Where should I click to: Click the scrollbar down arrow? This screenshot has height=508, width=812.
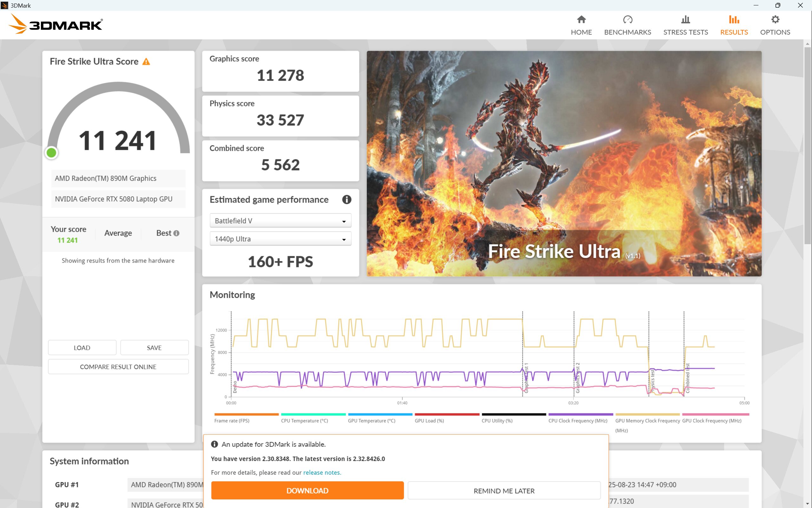click(807, 504)
